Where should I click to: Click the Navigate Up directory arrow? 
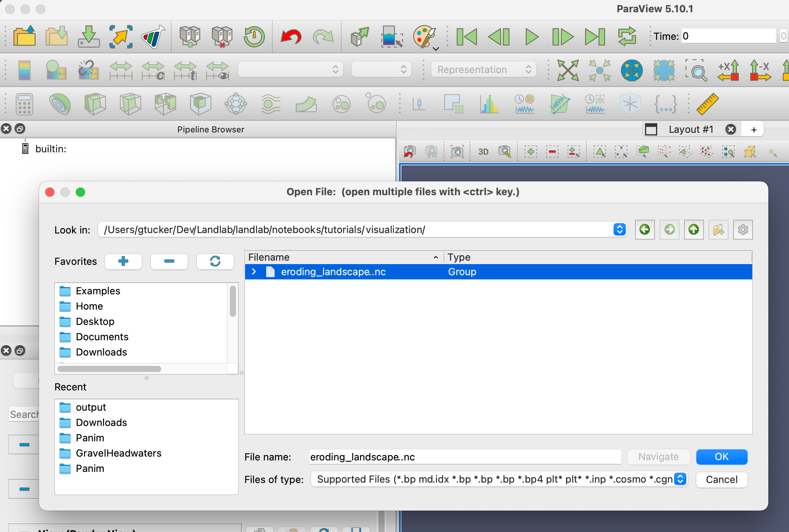pyautogui.click(x=694, y=230)
